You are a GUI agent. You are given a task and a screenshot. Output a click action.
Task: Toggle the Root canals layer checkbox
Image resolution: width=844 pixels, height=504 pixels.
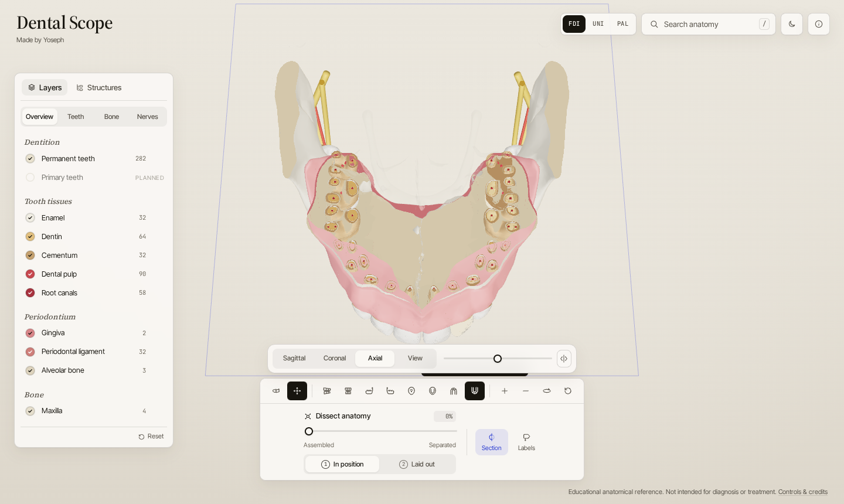click(30, 293)
